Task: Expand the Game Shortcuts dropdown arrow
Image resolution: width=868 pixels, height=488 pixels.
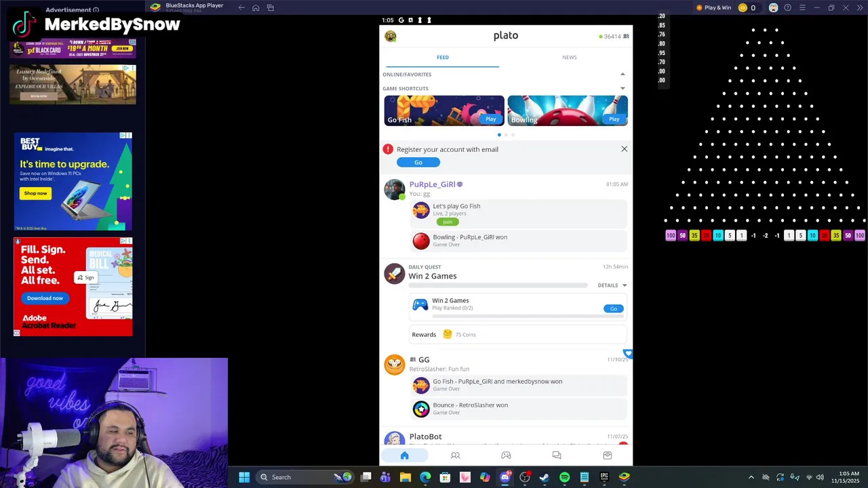Action: click(x=623, y=88)
